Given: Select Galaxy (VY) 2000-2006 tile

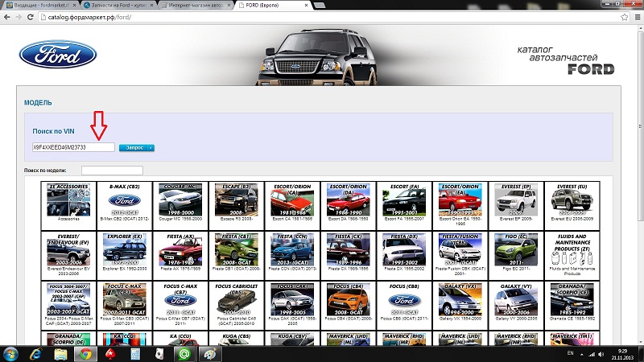Looking at the screenshot, I should coord(516,306).
